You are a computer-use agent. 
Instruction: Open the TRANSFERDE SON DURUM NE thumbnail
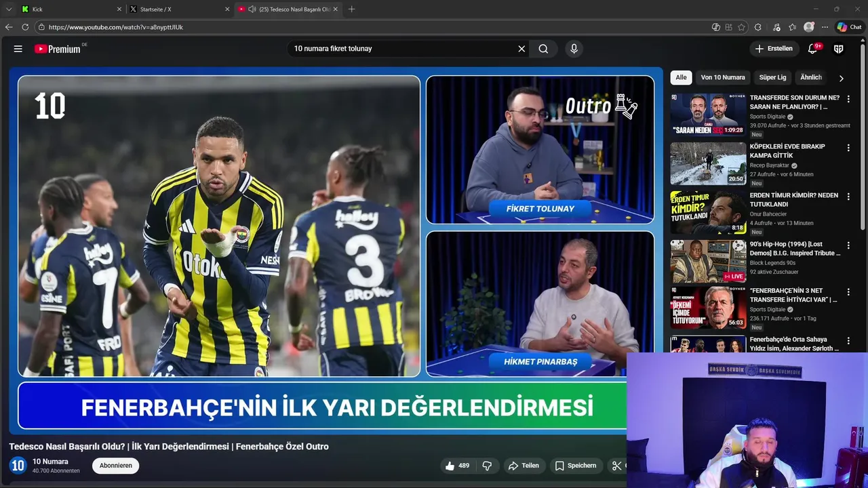708,115
